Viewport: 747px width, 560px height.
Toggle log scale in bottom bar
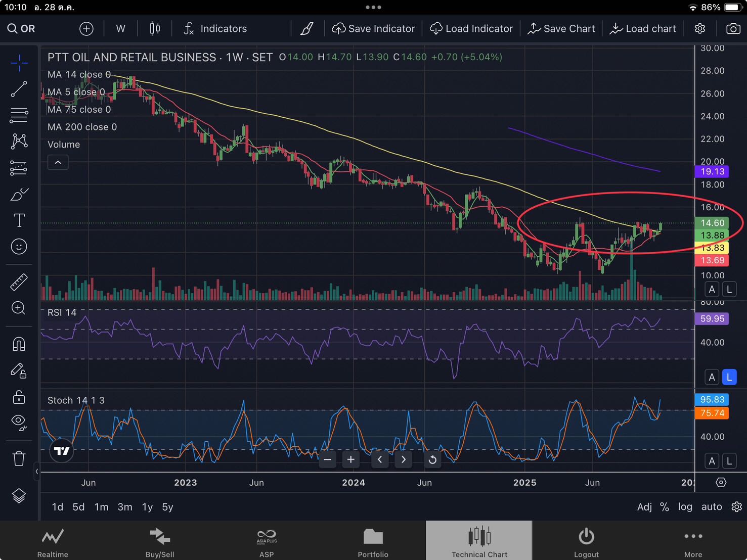point(685,507)
